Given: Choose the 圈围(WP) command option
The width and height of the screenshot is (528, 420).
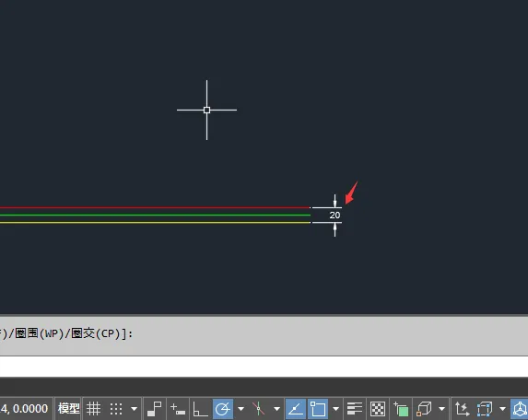Looking at the screenshot, I should [40, 333].
